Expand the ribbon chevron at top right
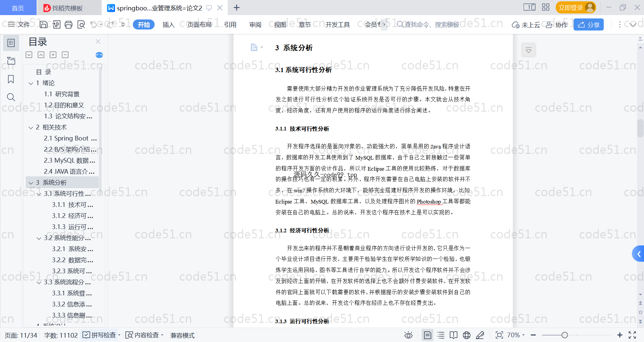 click(633, 24)
